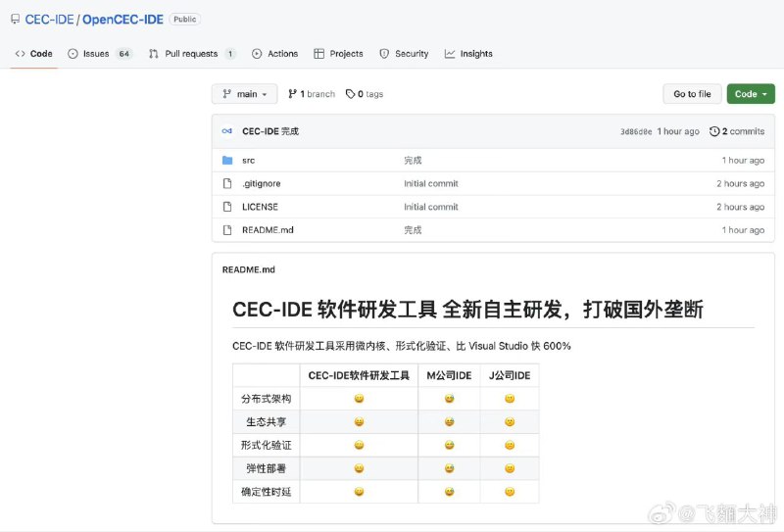The height and width of the screenshot is (532, 784).
Task: Open the latest commit message CEC-IDE 完成
Action: coord(270,131)
